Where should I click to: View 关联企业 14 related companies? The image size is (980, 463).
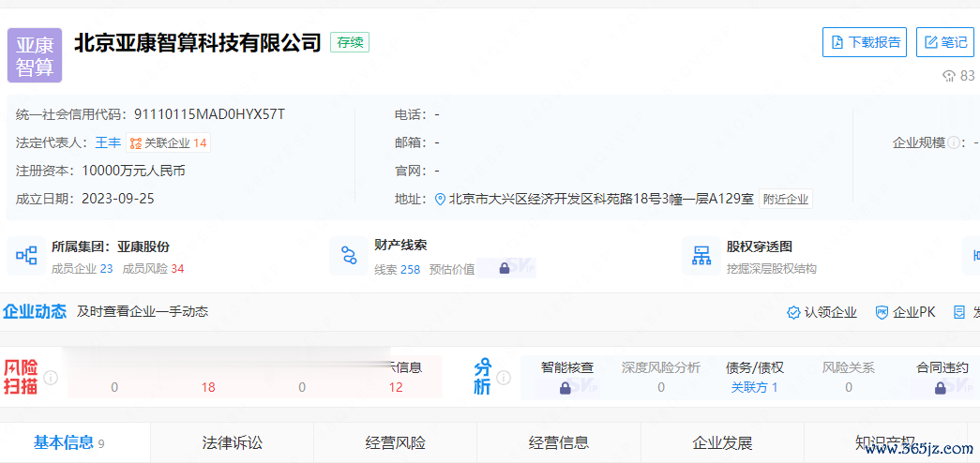click(168, 142)
